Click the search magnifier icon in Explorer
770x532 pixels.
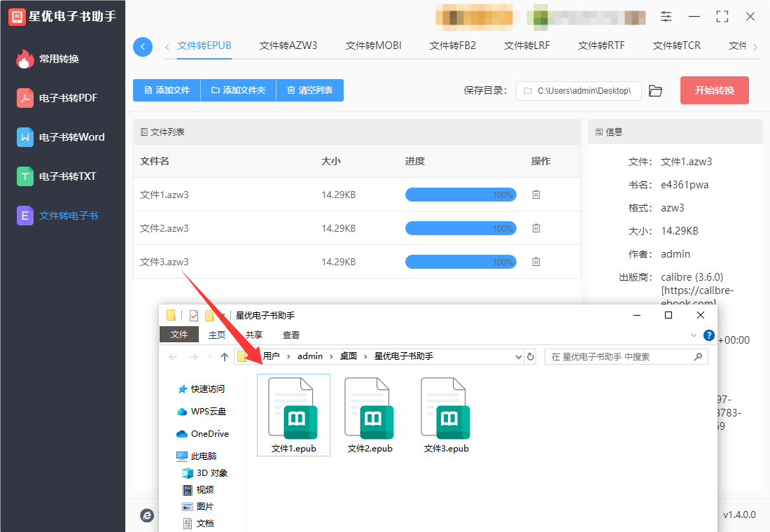pyautogui.click(x=698, y=356)
